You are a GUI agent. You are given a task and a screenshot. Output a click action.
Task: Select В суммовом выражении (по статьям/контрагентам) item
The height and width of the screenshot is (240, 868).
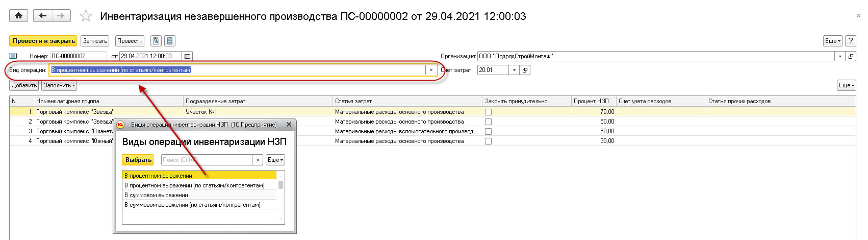click(199, 205)
